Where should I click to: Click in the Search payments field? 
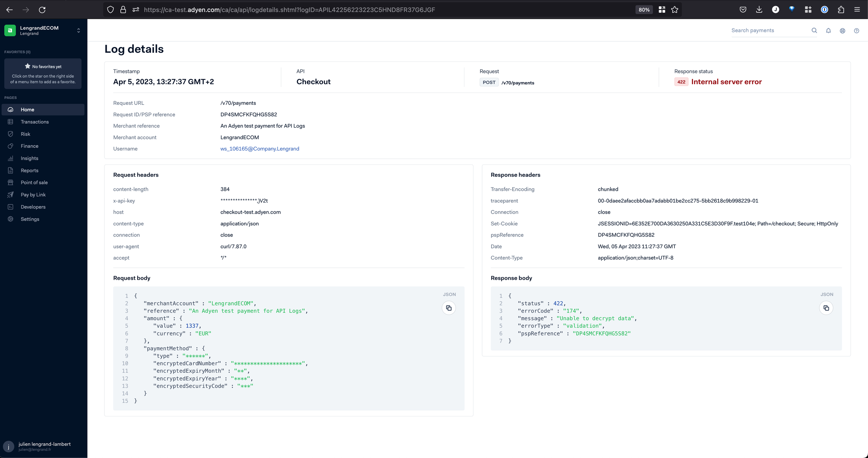(767, 30)
